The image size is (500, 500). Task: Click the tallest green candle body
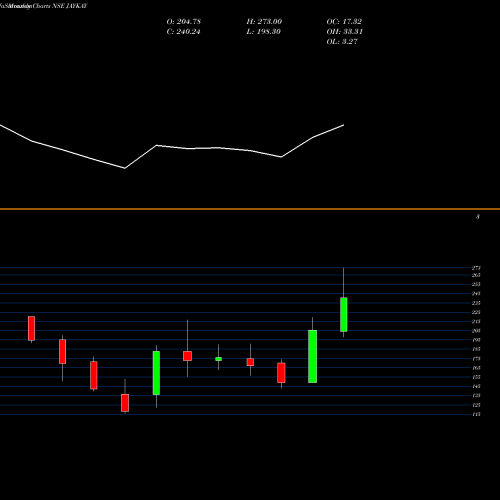pos(312,356)
